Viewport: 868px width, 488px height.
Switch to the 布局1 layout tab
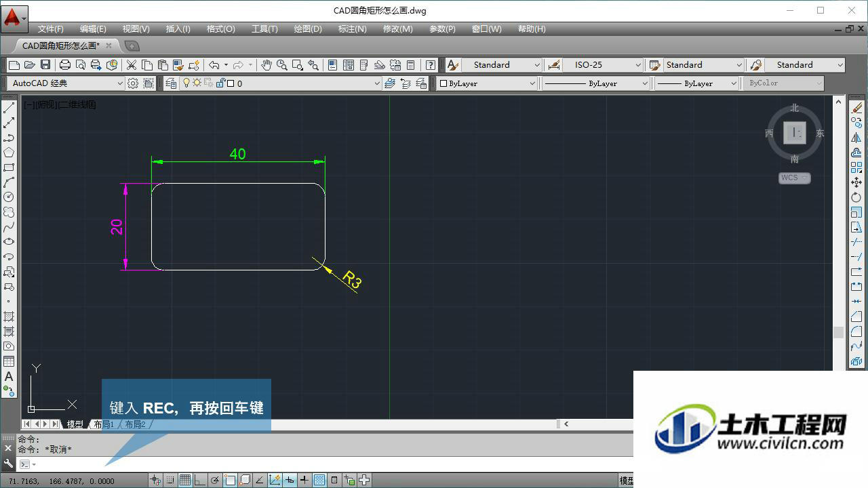104,424
